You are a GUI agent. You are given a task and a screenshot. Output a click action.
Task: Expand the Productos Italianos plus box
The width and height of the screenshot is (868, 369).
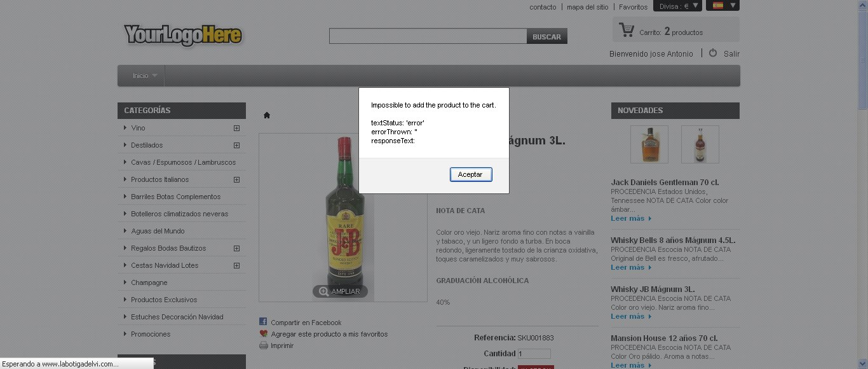[236, 179]
